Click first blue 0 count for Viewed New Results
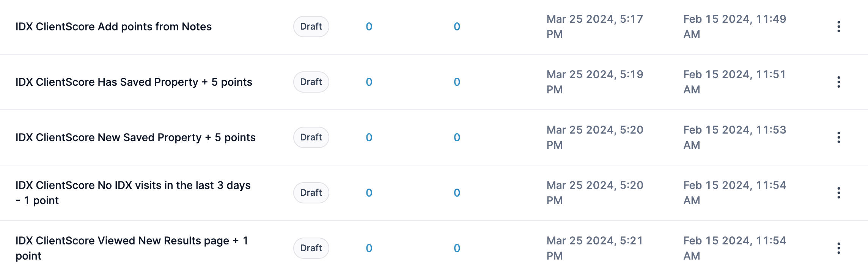Image resolution: width=868 pixels, height=274 pixels. pyautogui.click(x=369, y=248)
